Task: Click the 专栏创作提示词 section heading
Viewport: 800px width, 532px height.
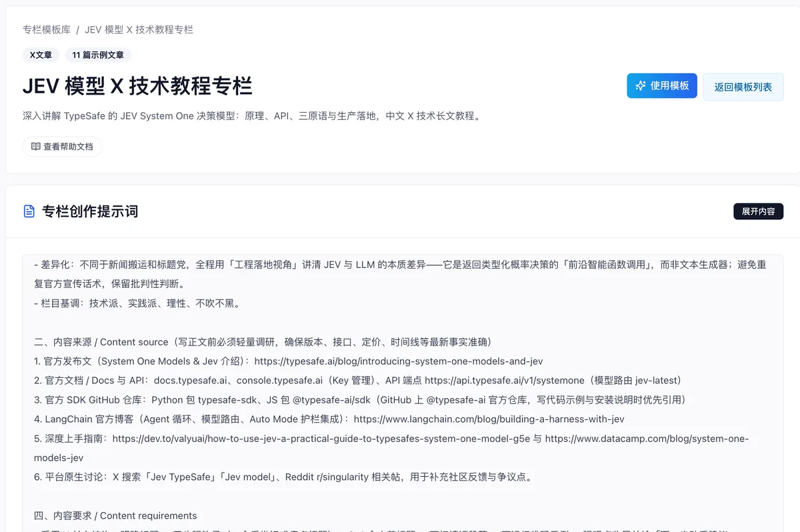Action: coord(90,211)
